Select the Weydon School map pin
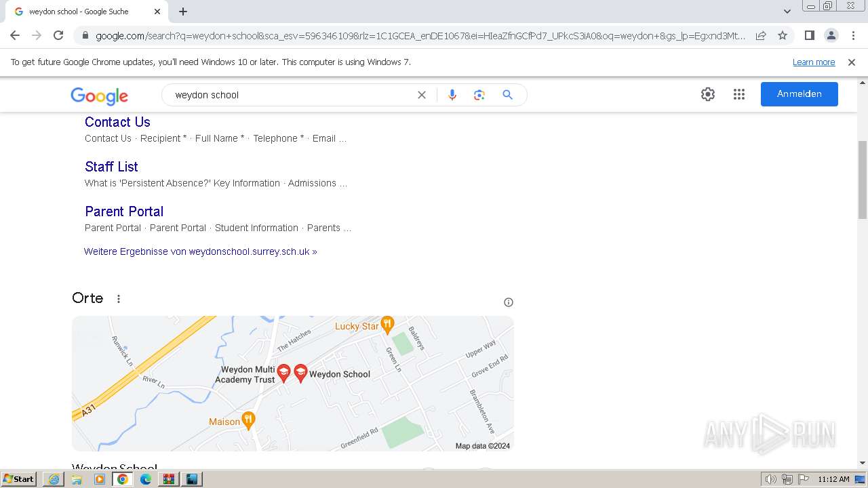 click(300, 373)
